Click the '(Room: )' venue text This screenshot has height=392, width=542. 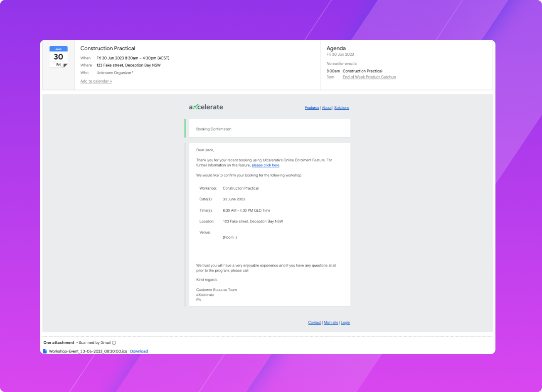[230, 237]
